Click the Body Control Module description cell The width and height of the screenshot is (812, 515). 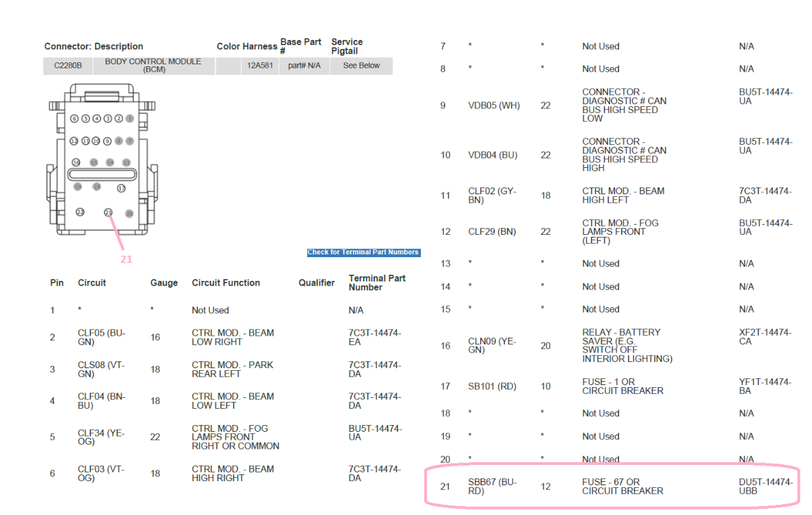[x=153, y=66]
